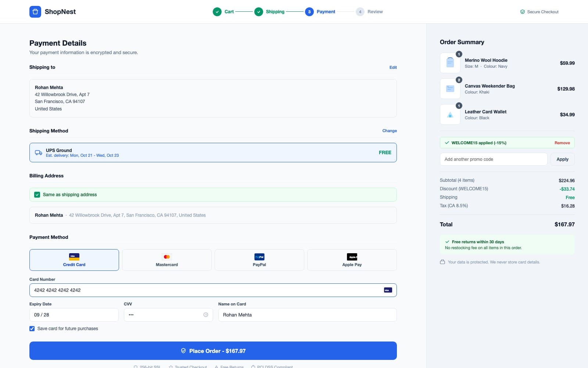588x368 pixels.
Task: Click the Free returns checkmark icon
Action: [x=447, y=242]
